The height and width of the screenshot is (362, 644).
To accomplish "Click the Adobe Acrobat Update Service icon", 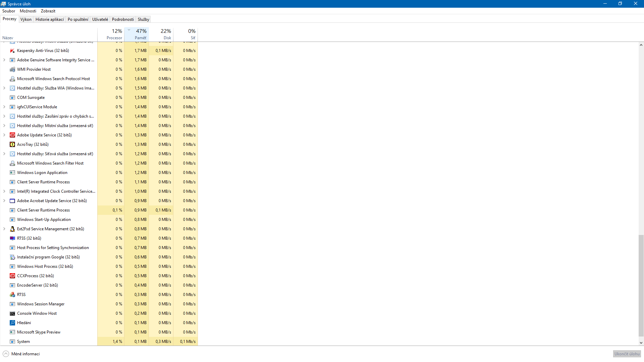I will 12,201.
